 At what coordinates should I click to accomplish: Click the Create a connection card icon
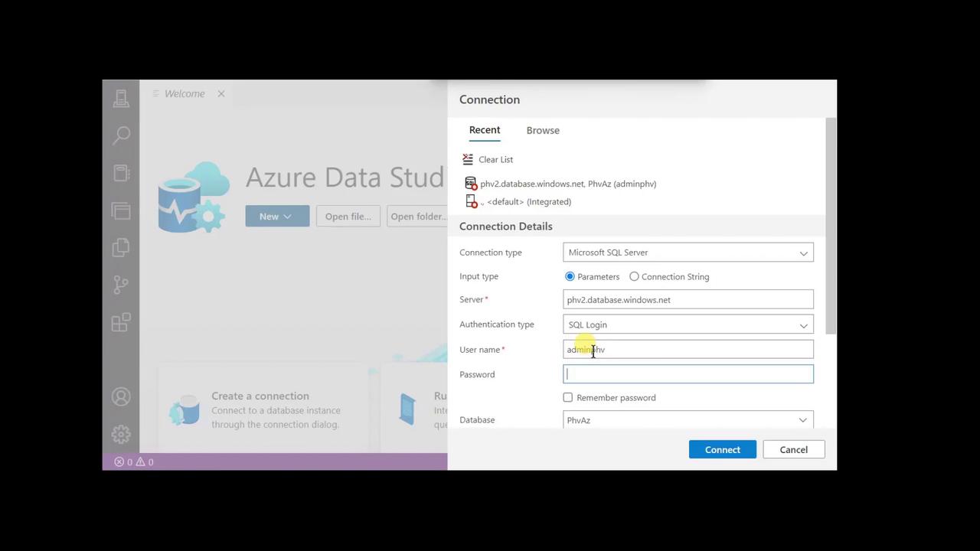(185, 409)
